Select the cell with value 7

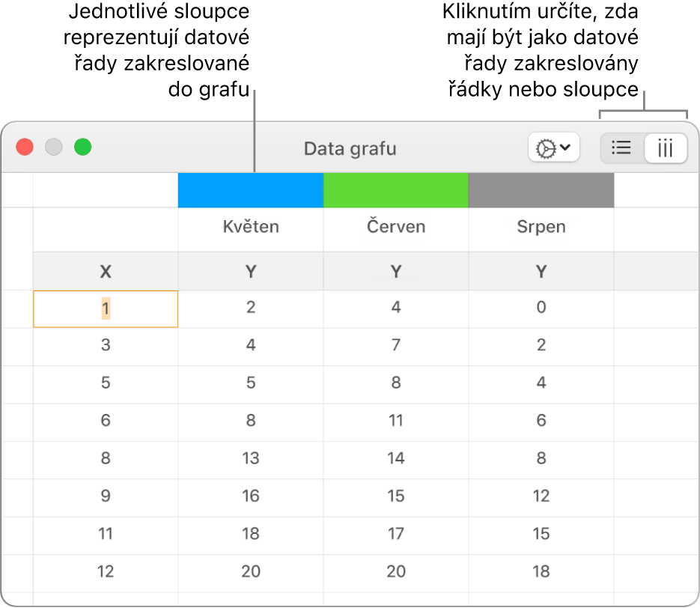(x=396, y=345)
